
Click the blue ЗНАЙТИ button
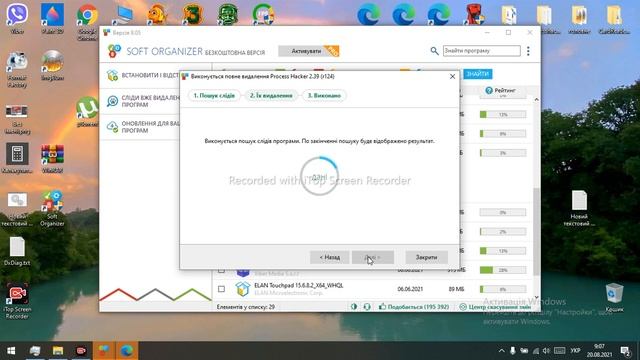point(478,74)
